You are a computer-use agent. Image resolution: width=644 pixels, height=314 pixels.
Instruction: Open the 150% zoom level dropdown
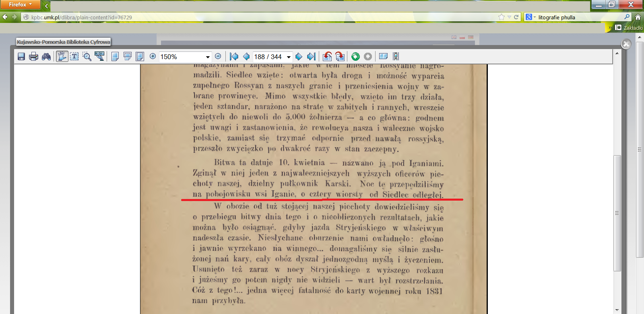208,57
